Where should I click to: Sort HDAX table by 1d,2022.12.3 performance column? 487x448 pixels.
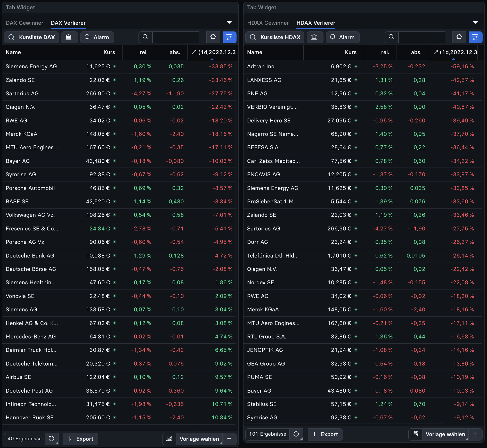coord(453,52)
